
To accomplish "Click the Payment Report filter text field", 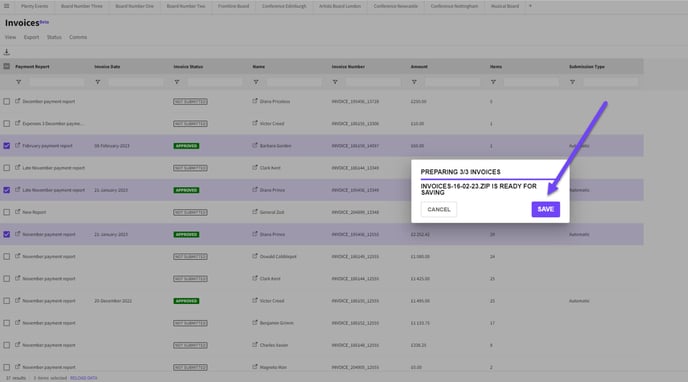I will click(x=56, y=82).
